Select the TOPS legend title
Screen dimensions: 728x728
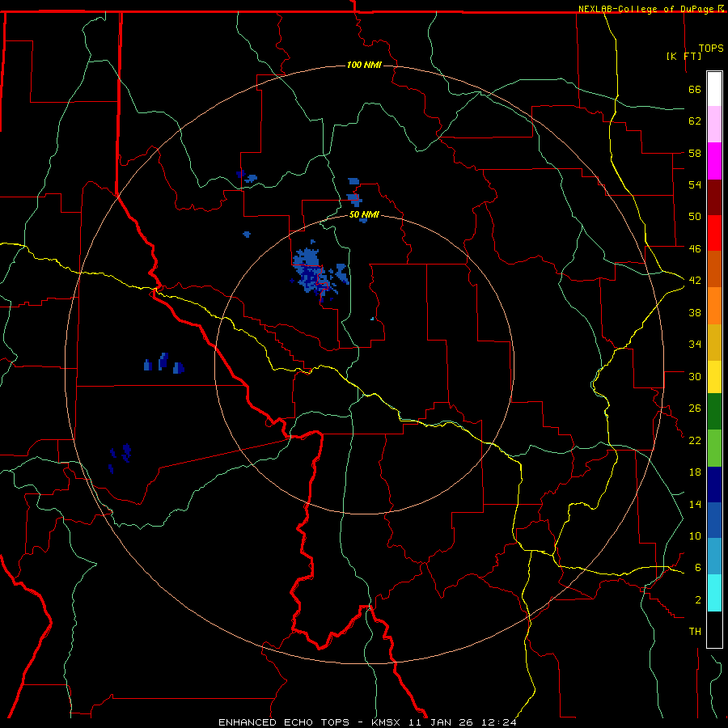[x=711, y=48]
